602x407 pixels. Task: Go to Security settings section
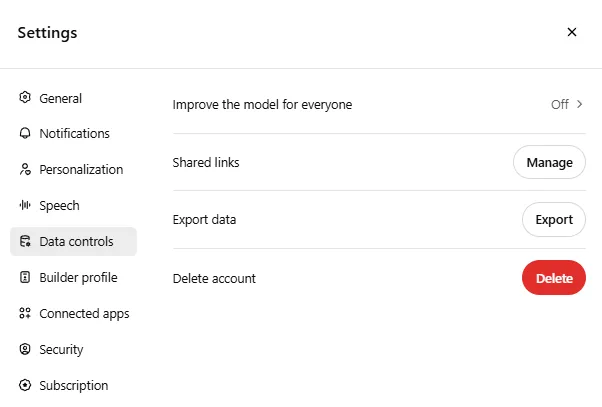pos(73,349)
